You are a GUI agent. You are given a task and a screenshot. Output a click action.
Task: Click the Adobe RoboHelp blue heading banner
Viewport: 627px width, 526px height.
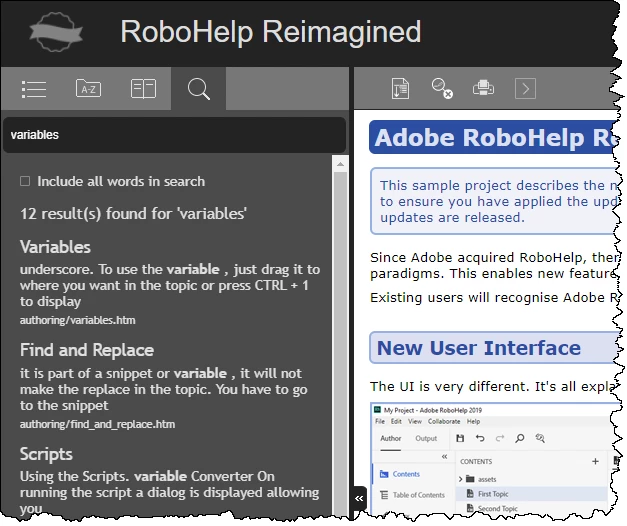(x=495, y=137)
